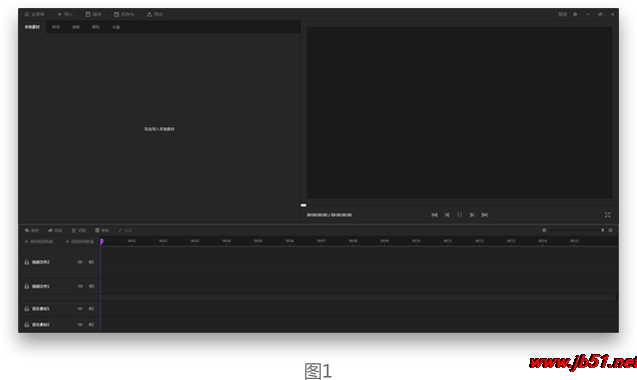Toggle lock on video track 2

[x=26, y=262]
